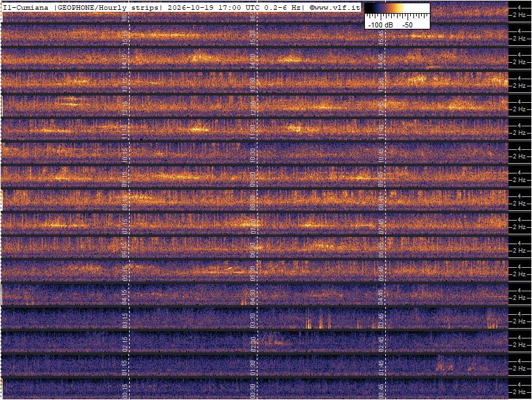Viewport: 532px width, 400px height.
Task: Click the 12:30 time marker
Action: tap(253, 107)
